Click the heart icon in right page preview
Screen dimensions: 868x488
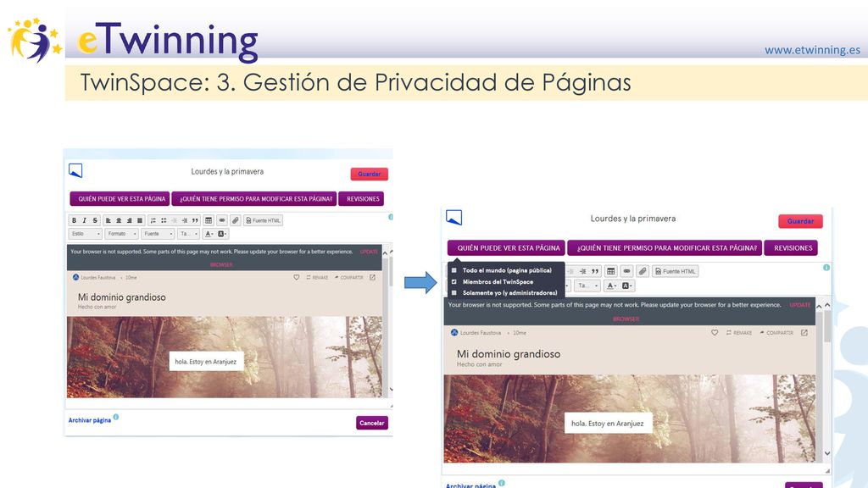[x=715, y=332]
